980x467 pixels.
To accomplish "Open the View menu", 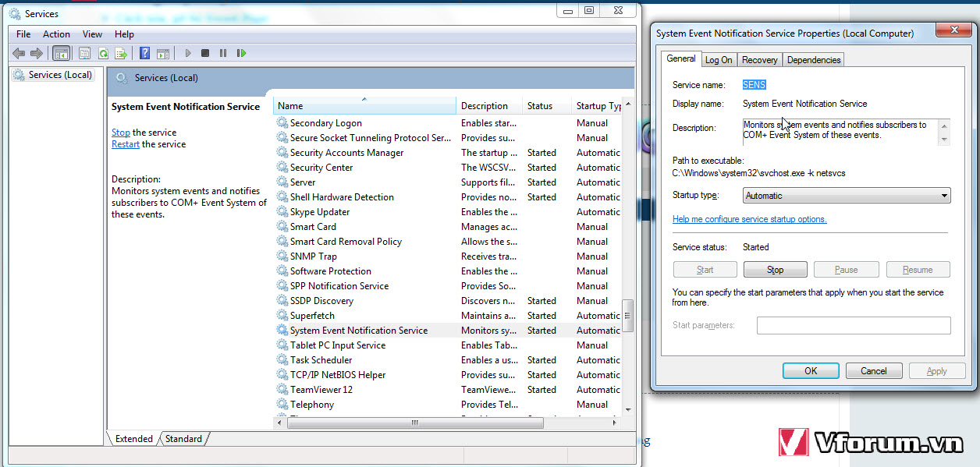I will click(92, 34).
